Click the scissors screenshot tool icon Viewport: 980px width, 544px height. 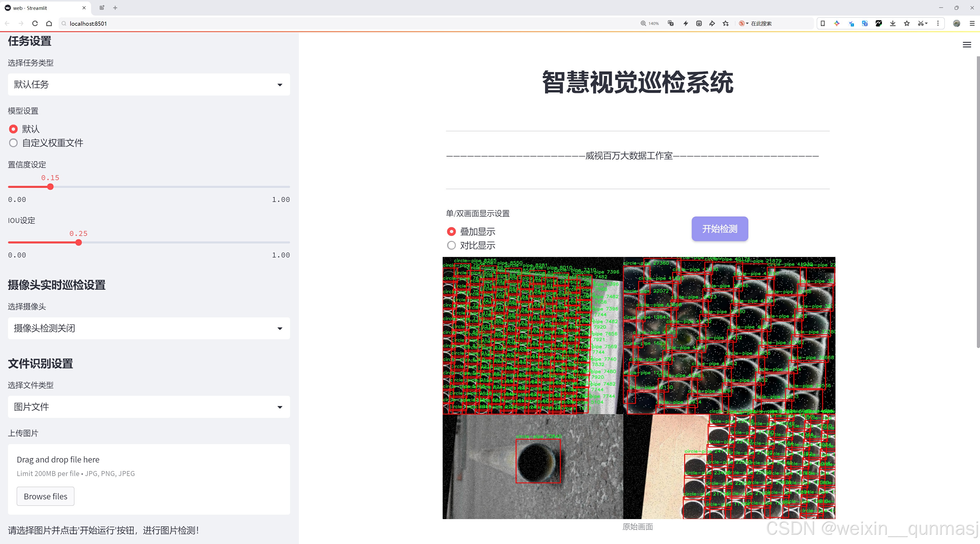tap(920, 24)
